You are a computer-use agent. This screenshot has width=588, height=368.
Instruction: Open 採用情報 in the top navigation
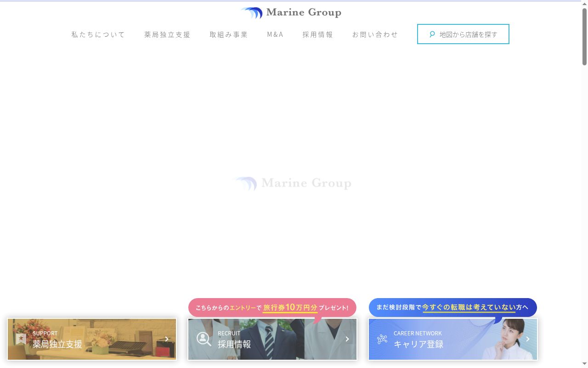tap(318, 34)
